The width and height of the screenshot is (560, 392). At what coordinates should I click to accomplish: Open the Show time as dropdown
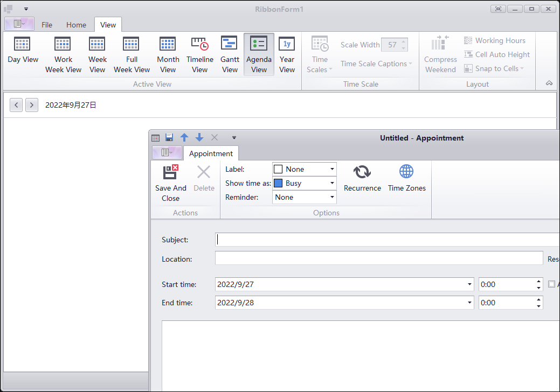pos(332,183)
